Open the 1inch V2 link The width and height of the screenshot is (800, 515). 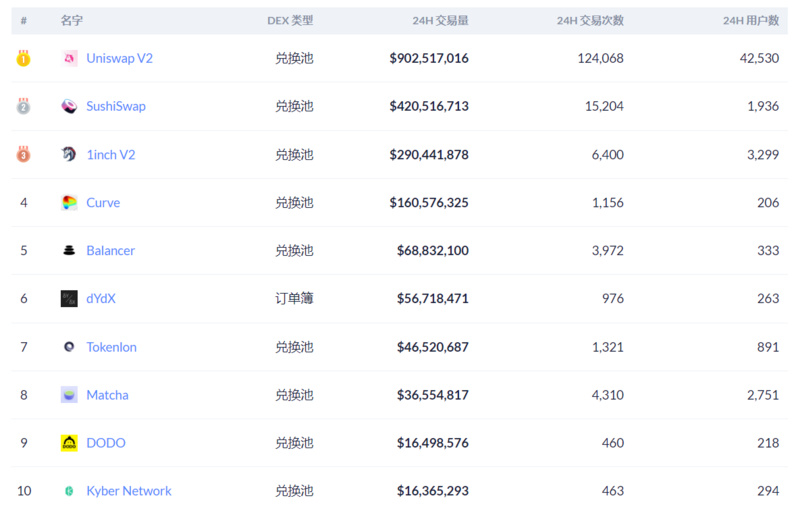pos(111,155)
